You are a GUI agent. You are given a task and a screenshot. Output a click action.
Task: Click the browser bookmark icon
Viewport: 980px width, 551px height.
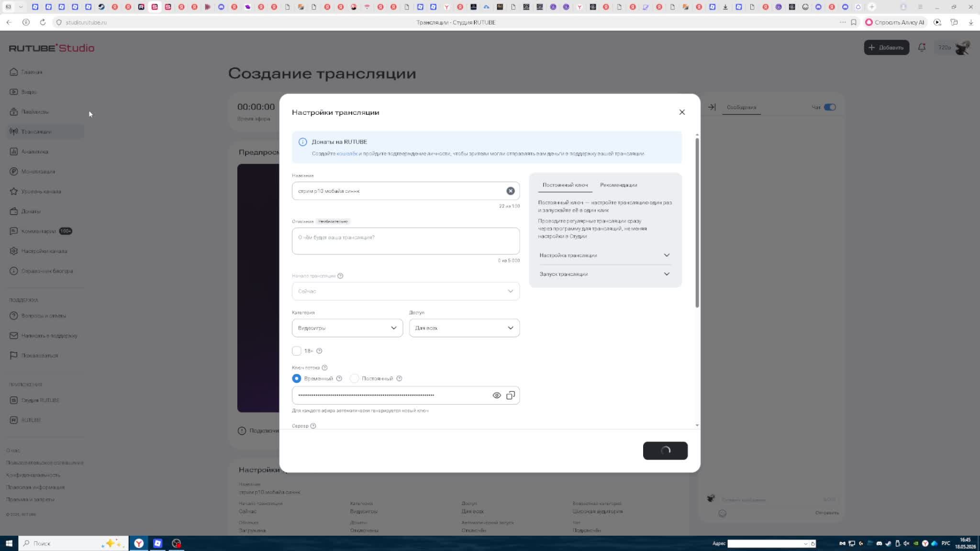coord(854,22)
